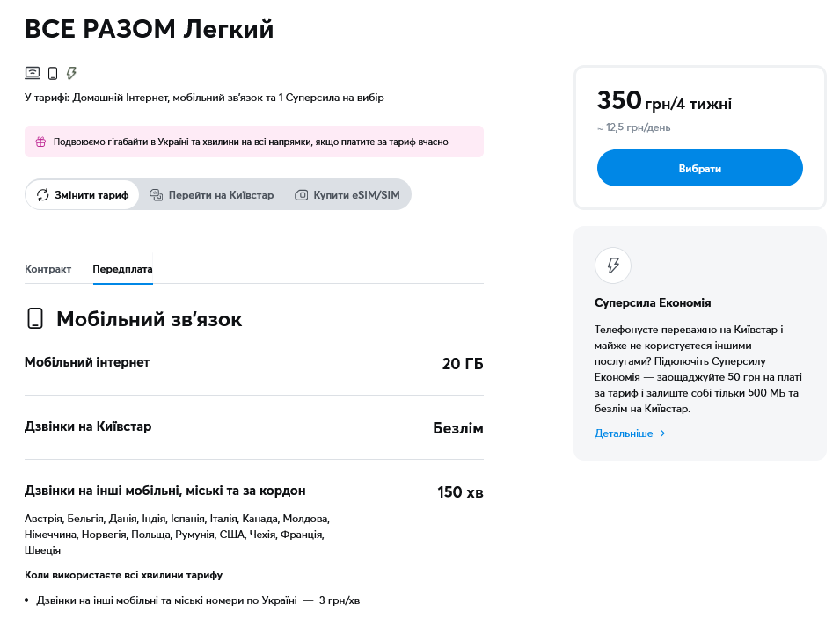Open the Контракт tab

(x=47, y=269)
